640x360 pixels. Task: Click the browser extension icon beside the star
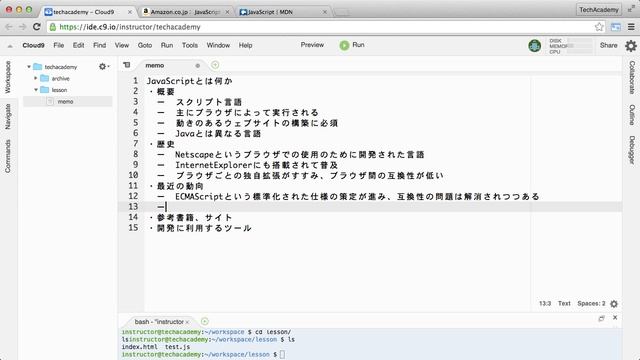616,27
